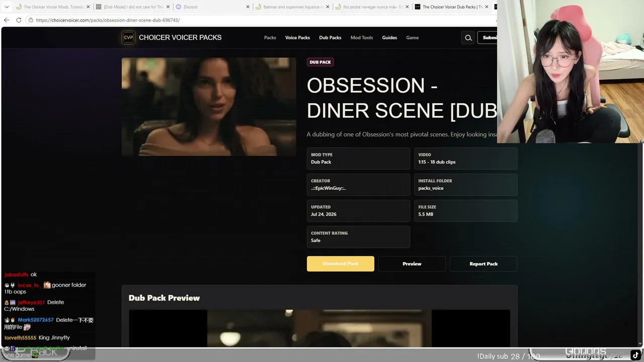Play the Dub Pack Preview video

click(x=319, y=328)
